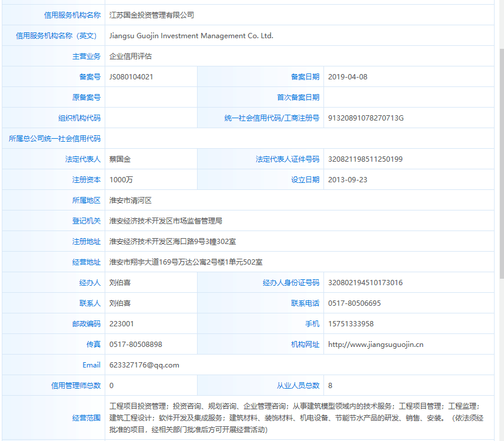This screenshot has width=504, height=441.
Task: Click legal representative name 蔡国金
Action: [120, 159]
